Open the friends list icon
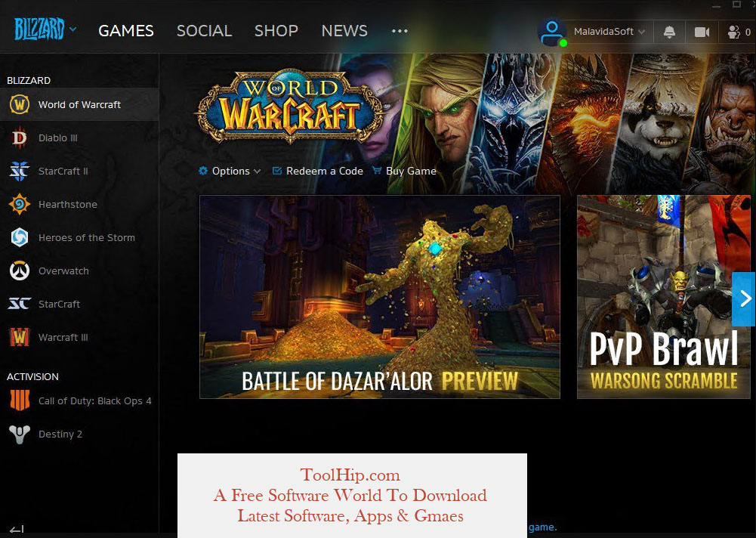This screenshot has width=756, height=538. (x=733, y=32)
